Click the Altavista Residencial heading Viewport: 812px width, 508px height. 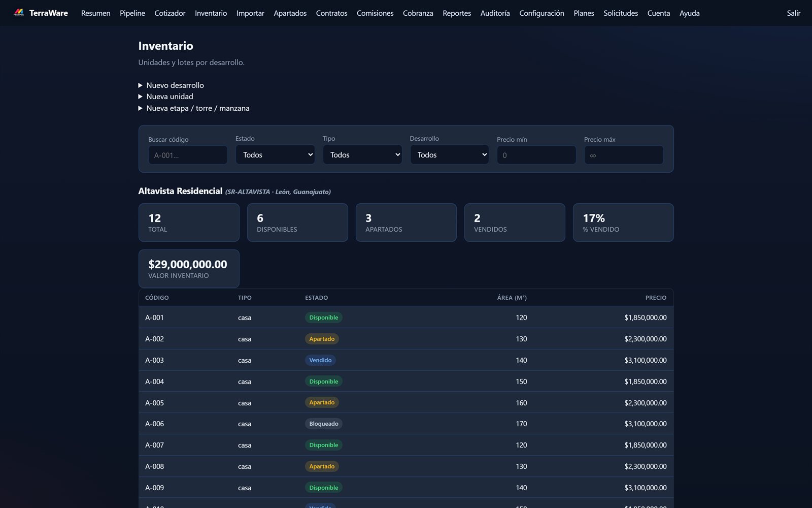coord(180,191)
